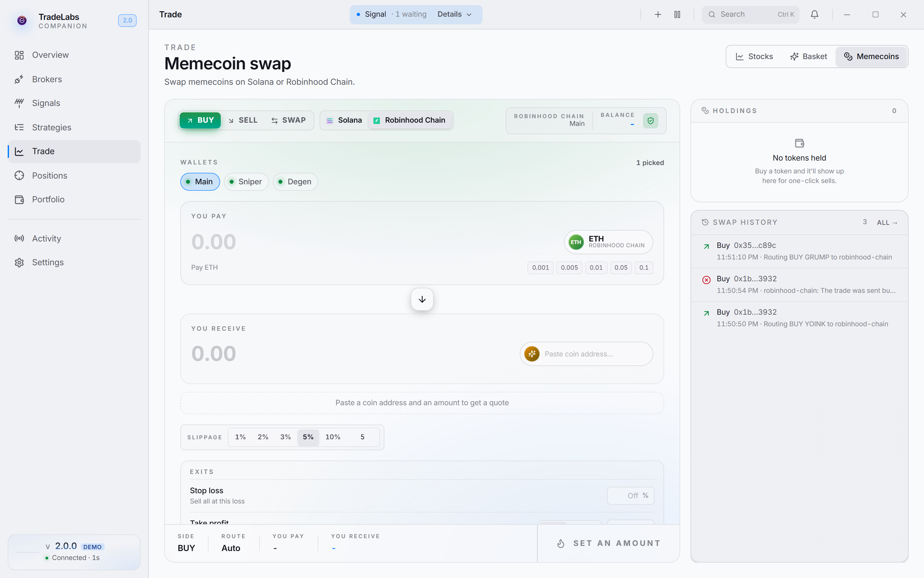This screenshot has width=924, height=578.
Task: Set pay amount preset 0.005
Action: click(569, 267)
